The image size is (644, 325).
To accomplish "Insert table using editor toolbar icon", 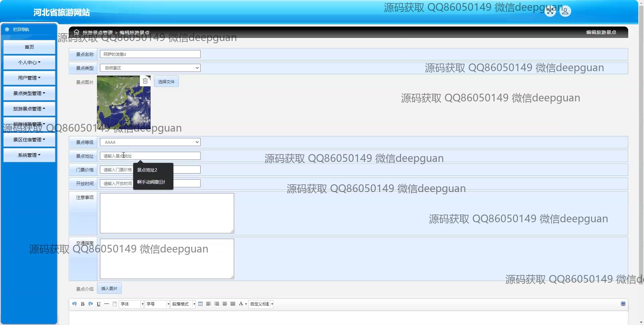I will pyautogui.click(x=201, y=304).
